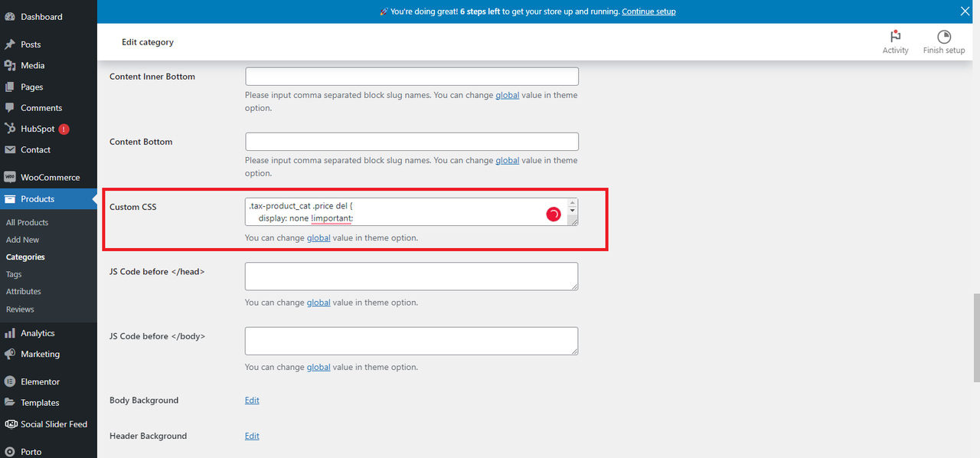
Task: Click the Marketing megaphone icon
Action: tap(10, 355)
